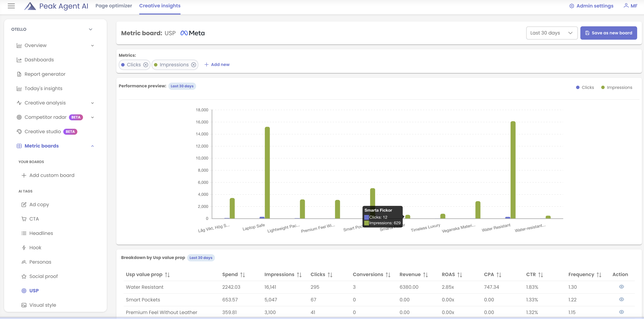Remove the Clicks metric chip

(x=146, y=64)
